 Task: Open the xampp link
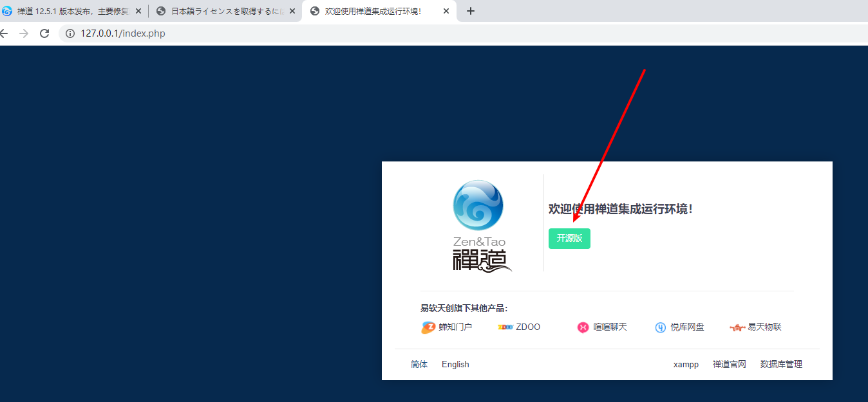(686, 364)
